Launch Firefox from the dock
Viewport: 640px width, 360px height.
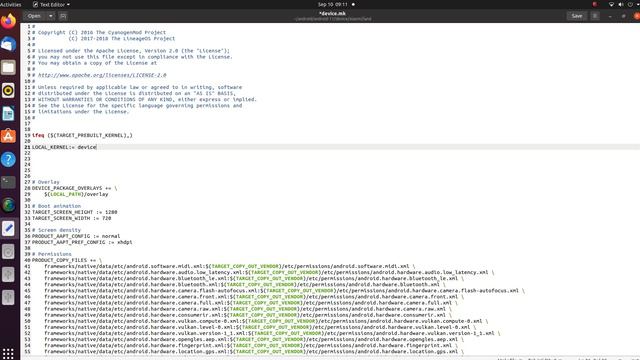[x=8, y=20]
